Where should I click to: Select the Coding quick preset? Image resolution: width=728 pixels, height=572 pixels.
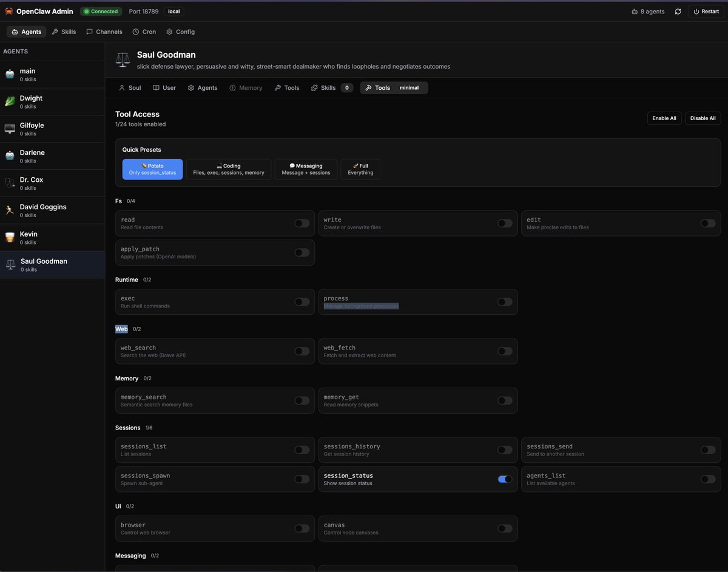tap(228, 169)
